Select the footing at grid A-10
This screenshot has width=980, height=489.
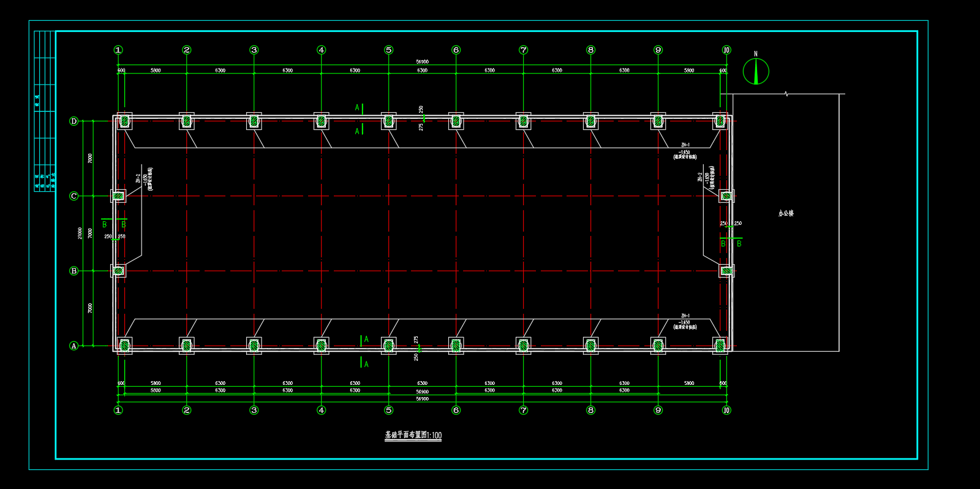pos(720,346)
